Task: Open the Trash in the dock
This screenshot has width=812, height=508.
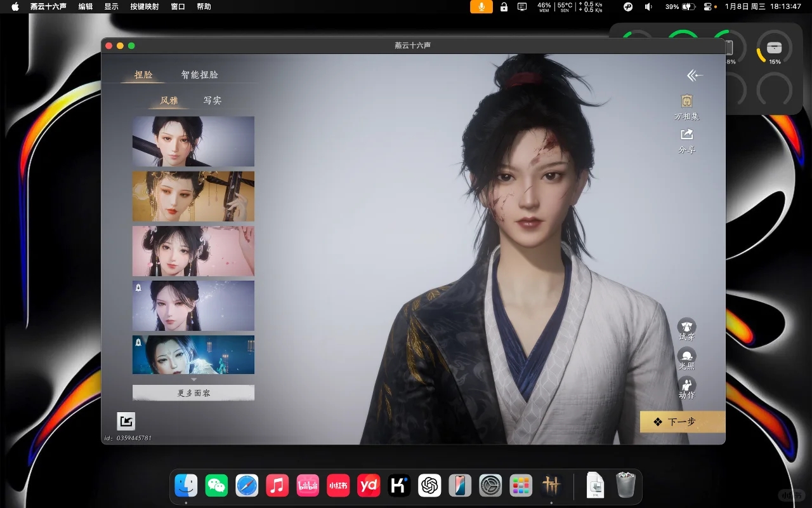Action: (x=625, y=486)
